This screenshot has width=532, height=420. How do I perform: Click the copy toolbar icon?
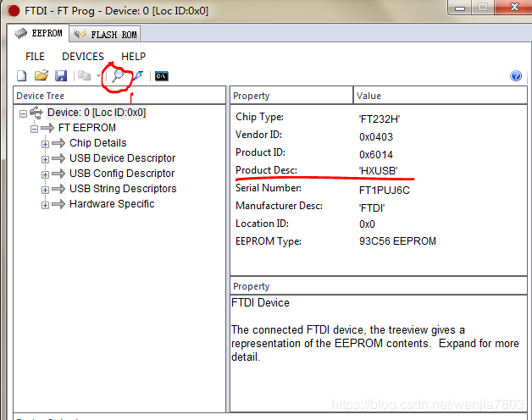84,76
